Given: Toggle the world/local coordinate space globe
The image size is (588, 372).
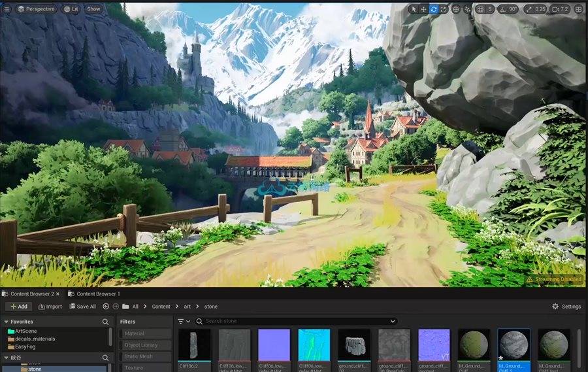Looking at the screenshot, I should [x=455, y=9].
